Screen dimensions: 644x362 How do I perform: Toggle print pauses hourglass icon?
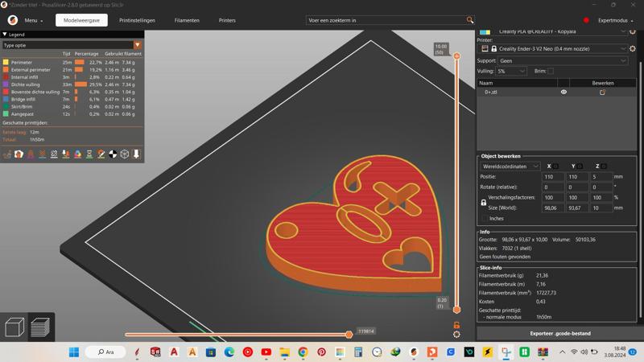(89, 154)
